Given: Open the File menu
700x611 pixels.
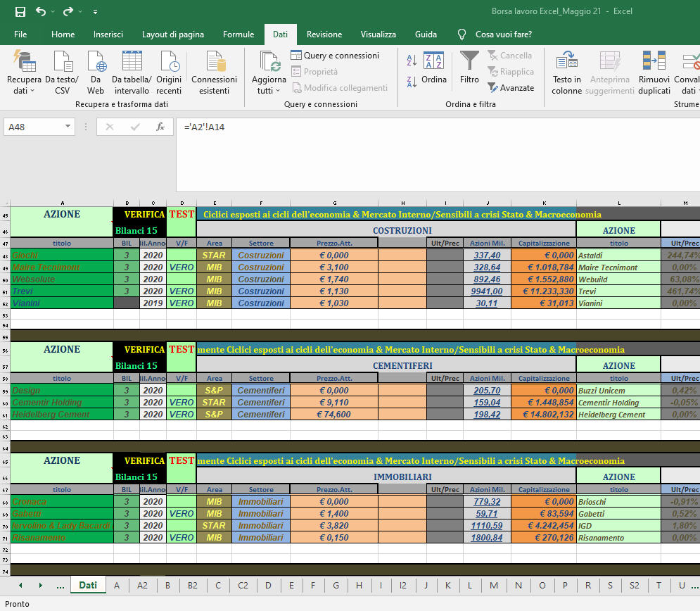Looking at the screenshot, I should click(x=20, y=34).
